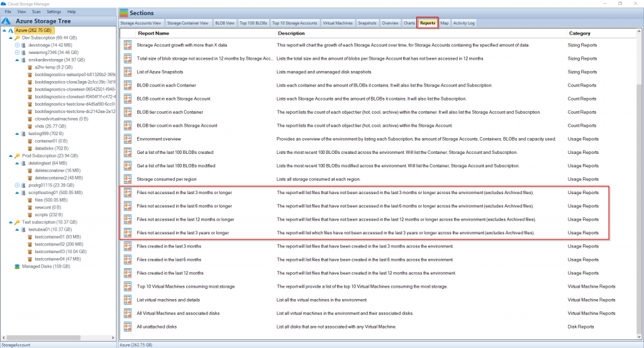Viewport: 644px width, 348px height.
Task: Sort by Report Name column header
Action: coord(153,33)
